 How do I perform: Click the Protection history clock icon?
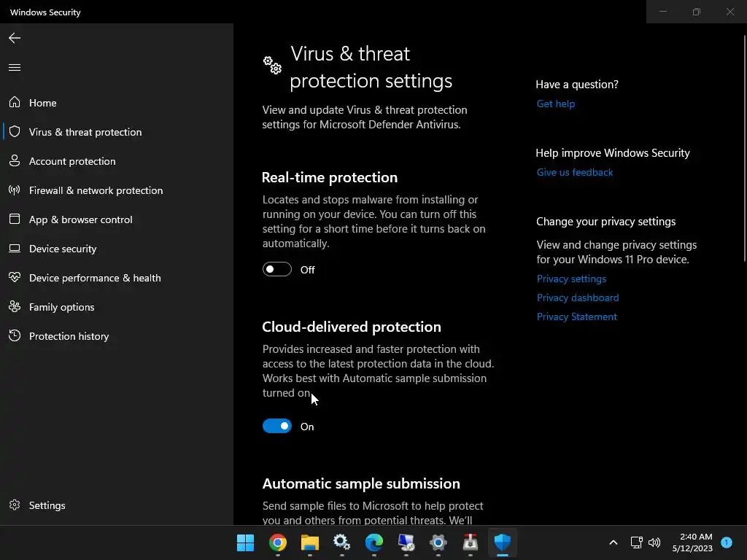pyautogui.click(x=15, y=335)
